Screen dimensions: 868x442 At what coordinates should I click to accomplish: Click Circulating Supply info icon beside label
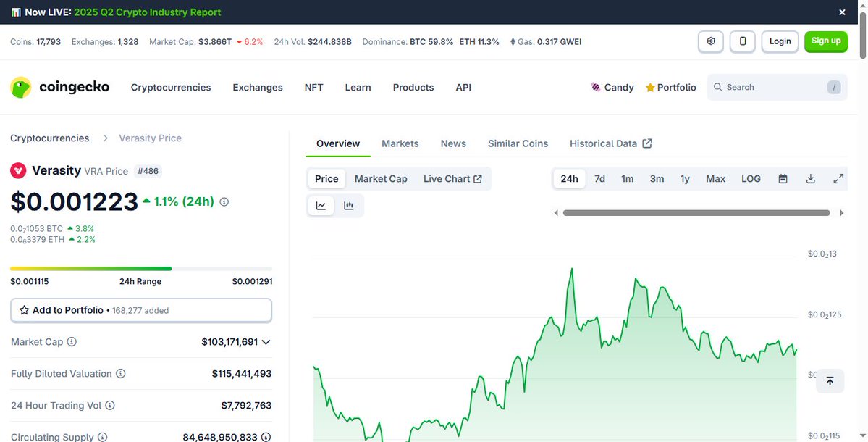point(102,437)
